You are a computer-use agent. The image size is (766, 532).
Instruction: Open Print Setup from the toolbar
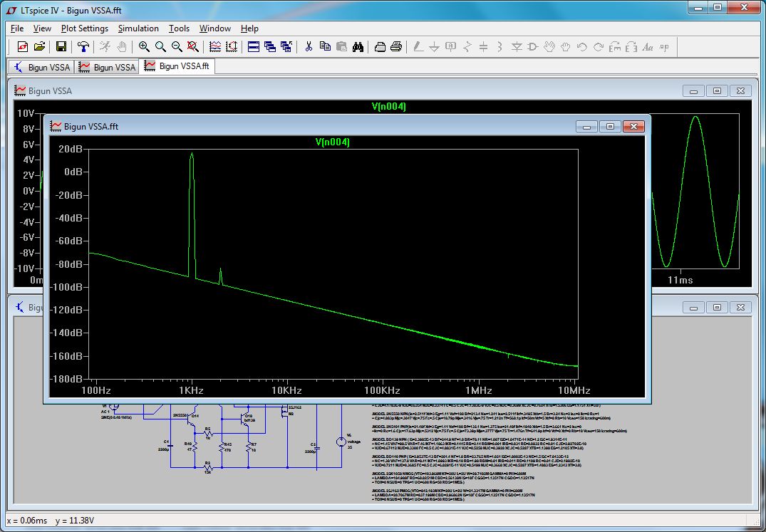tap(380, 46)
